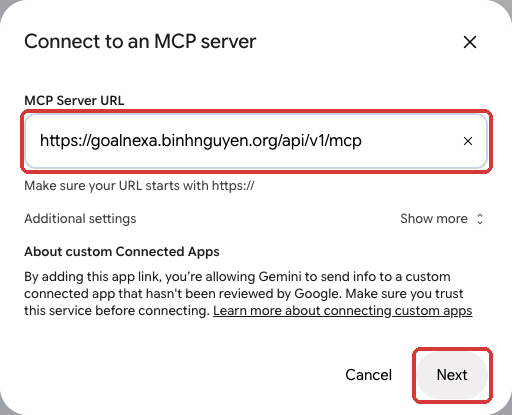Clear the MCP Server URL field
Viewport: 512px width, 415px height.
point(468,141)
